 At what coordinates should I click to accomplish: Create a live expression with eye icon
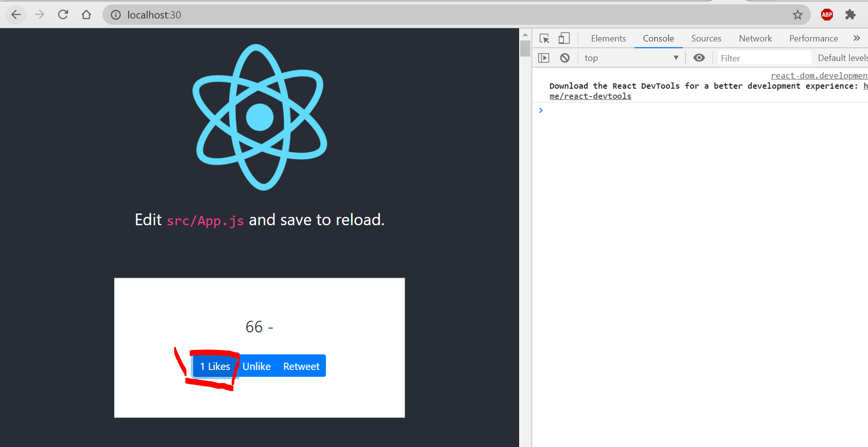tap(699, 58)
